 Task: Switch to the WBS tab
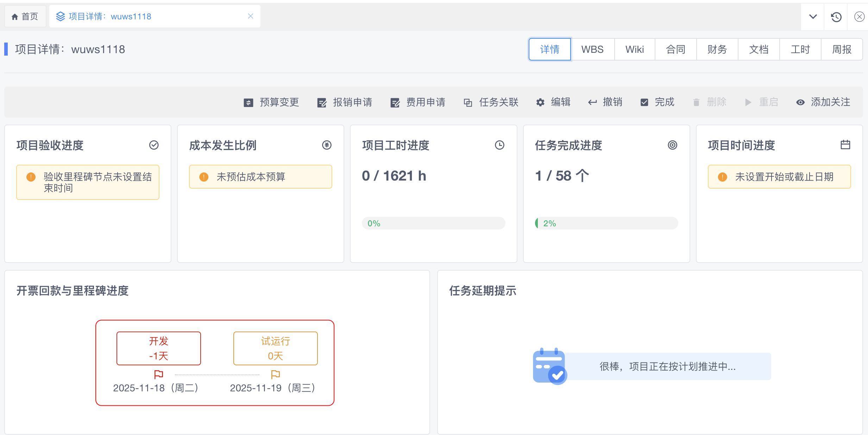[592, 49]
